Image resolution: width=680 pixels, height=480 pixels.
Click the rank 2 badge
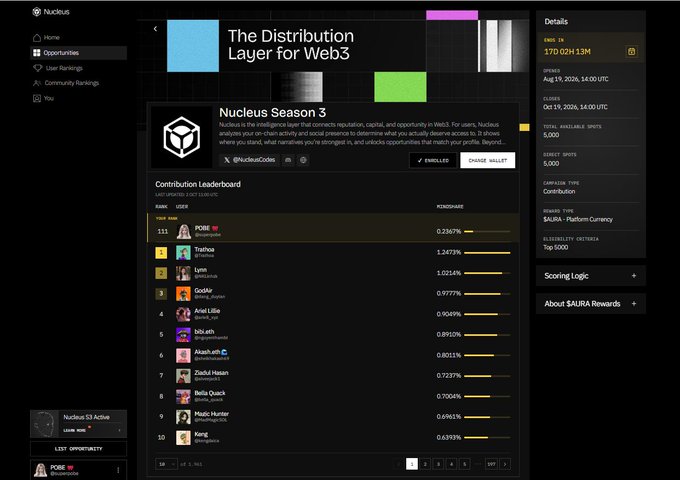(x=161, y=273)
